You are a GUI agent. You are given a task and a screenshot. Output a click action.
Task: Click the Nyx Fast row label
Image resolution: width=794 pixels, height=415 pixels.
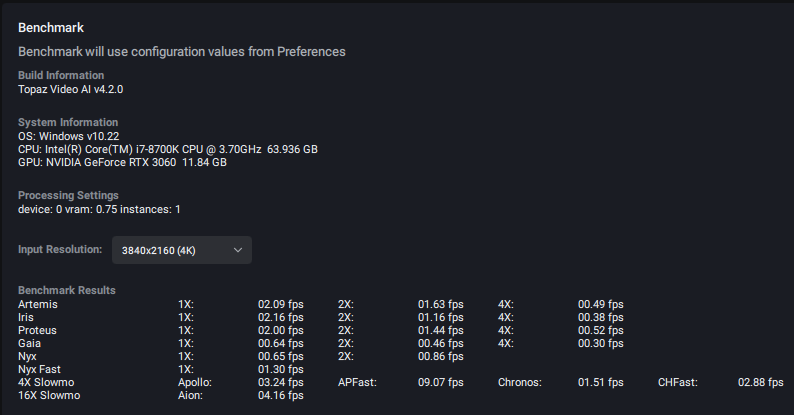click(40, 369)
